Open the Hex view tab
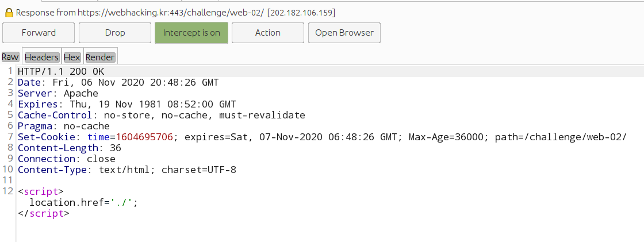The height and width of the screenshot is (242, 644). (72, 57)
